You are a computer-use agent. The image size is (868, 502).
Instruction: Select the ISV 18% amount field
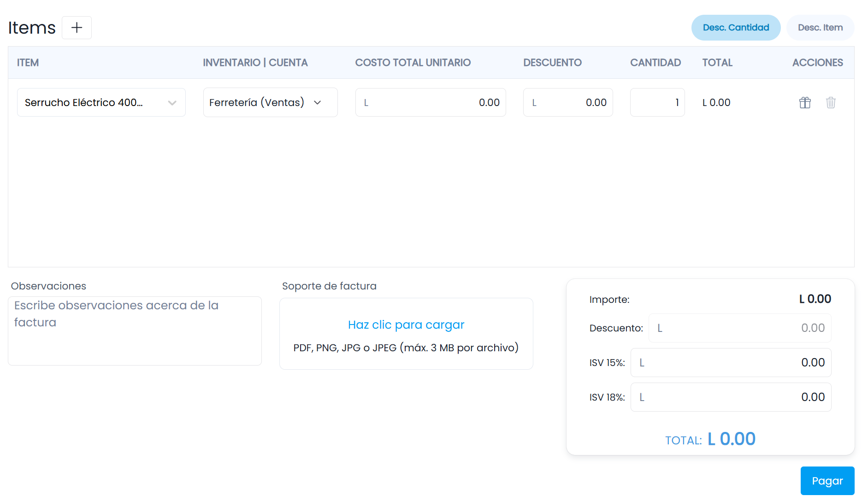tap(731, 397)
